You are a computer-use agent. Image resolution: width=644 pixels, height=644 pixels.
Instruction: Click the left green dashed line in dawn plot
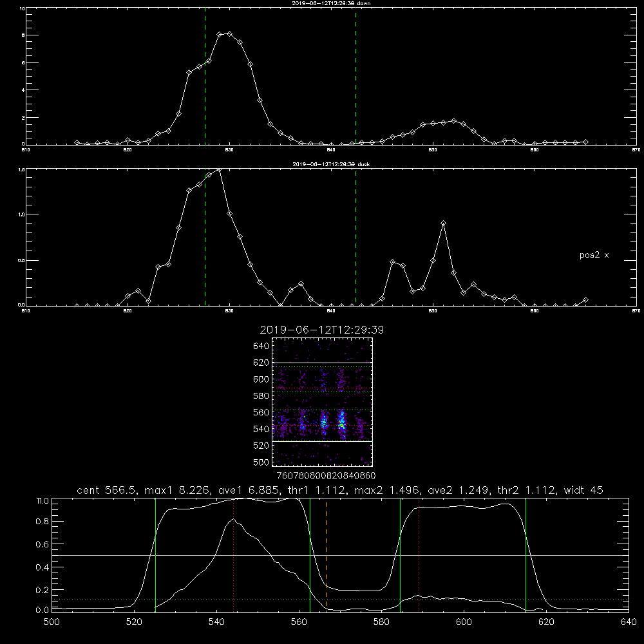[205, 77]
